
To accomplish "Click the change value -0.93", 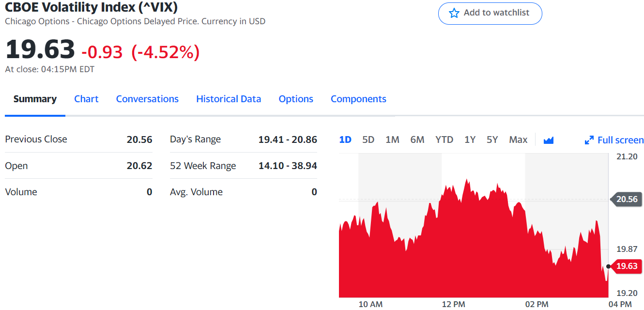I will point(102,52).
